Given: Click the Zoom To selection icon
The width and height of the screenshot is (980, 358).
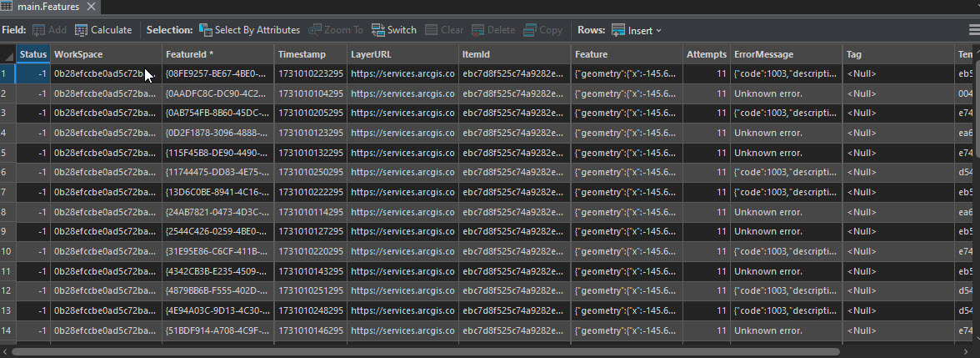Looking at the screenshot, I should tap(315, 30).
